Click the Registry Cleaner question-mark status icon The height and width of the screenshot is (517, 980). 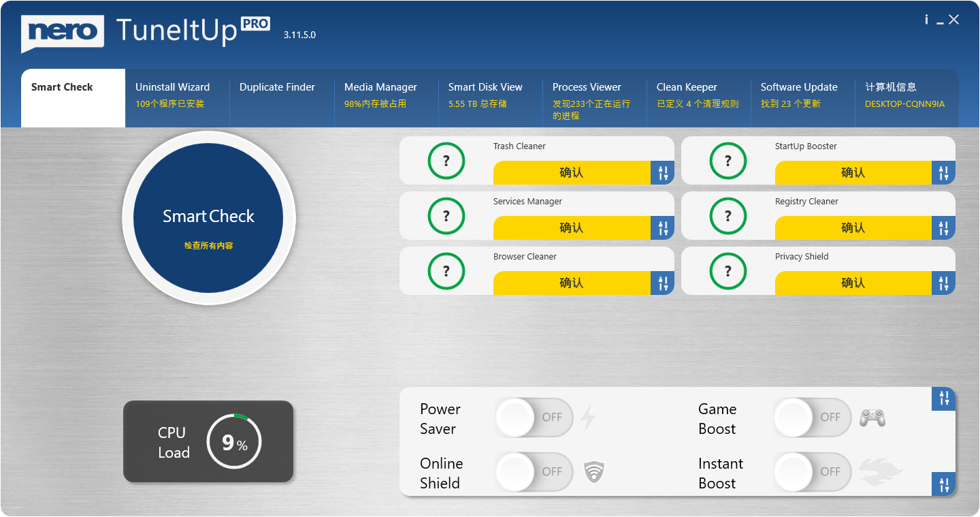click(728, 216)
